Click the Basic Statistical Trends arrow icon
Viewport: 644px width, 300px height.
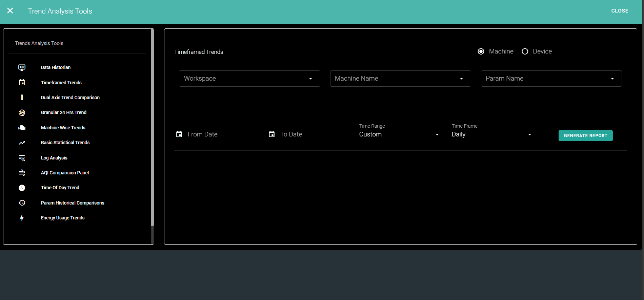tap(22, 143)
